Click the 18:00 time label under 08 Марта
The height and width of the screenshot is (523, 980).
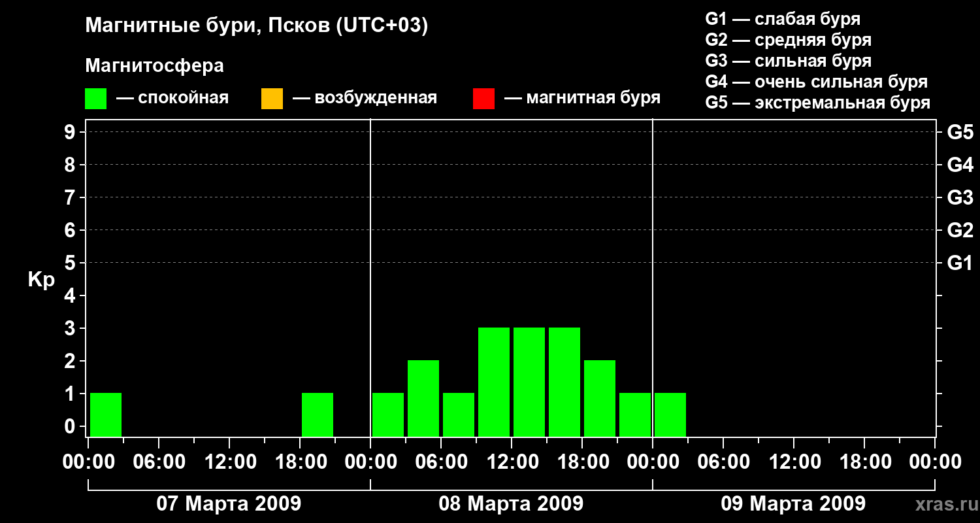point(582,462)
